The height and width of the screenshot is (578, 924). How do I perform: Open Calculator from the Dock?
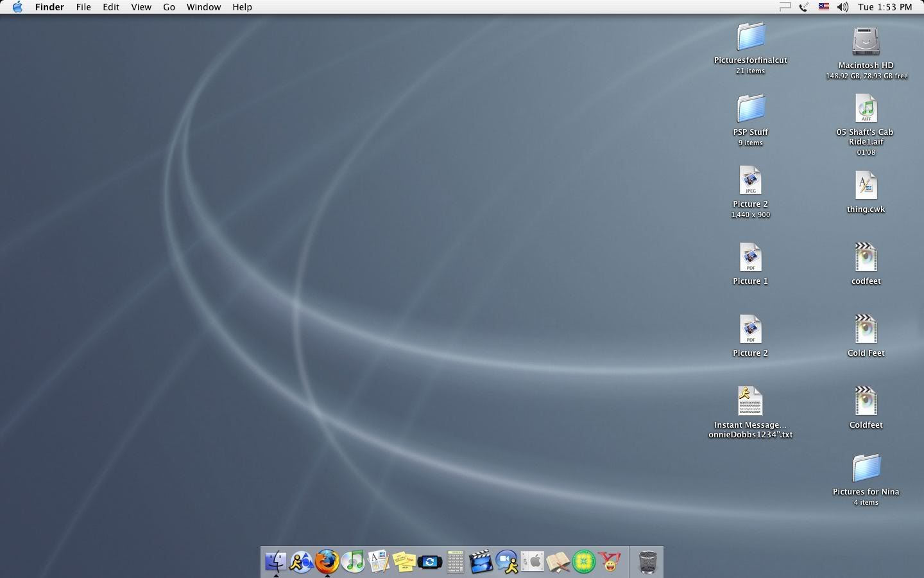click(456, 562)
